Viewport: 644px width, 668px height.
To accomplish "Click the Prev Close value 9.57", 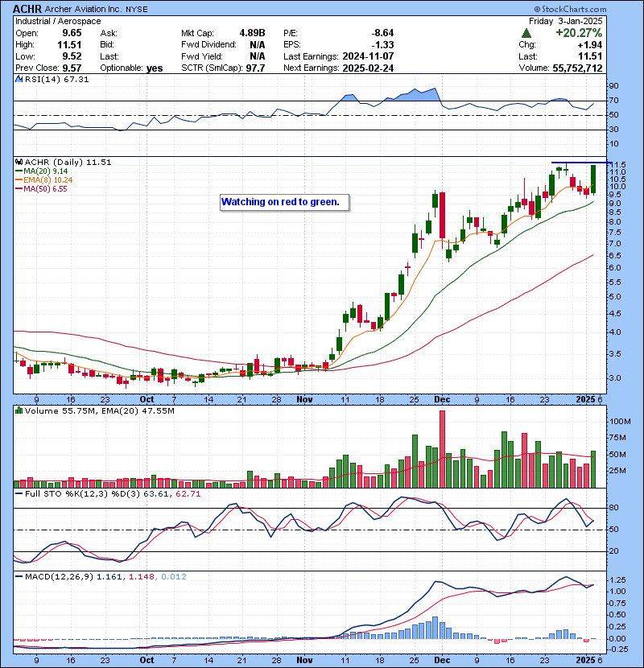I will coord(72,68).
